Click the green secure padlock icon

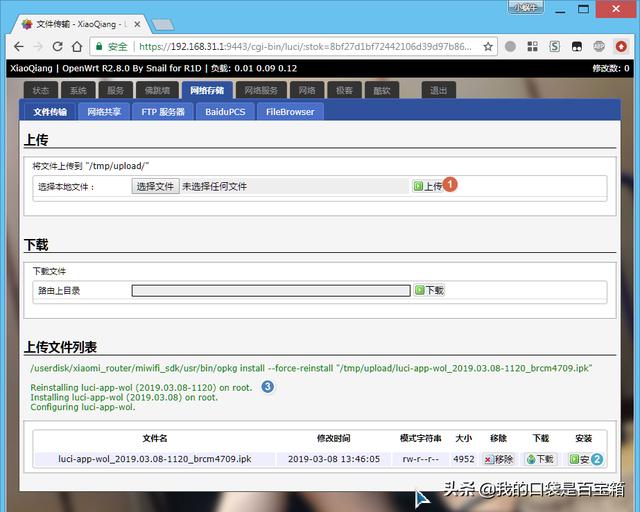click(99, 47)
